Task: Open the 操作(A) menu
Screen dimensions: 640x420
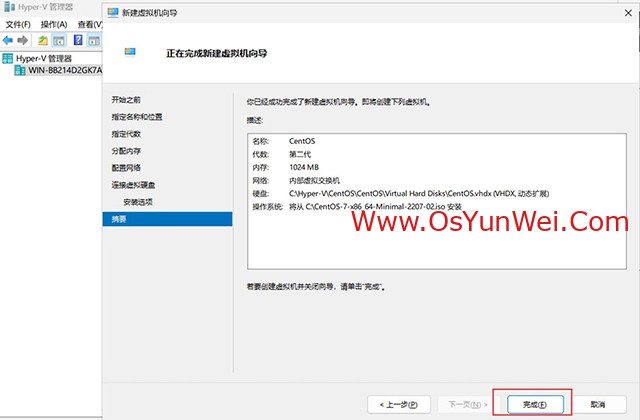Action: (x=54, y=24)
